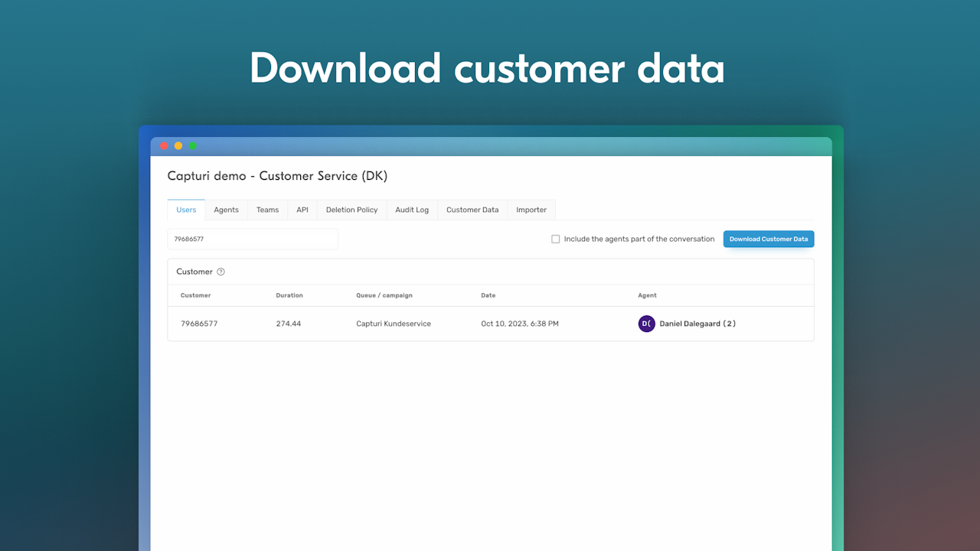This screenshot has height=551, width=980.
Task: Click the date Oct 10, 2023, 6:38 PM
Action: tap(520, 324)
